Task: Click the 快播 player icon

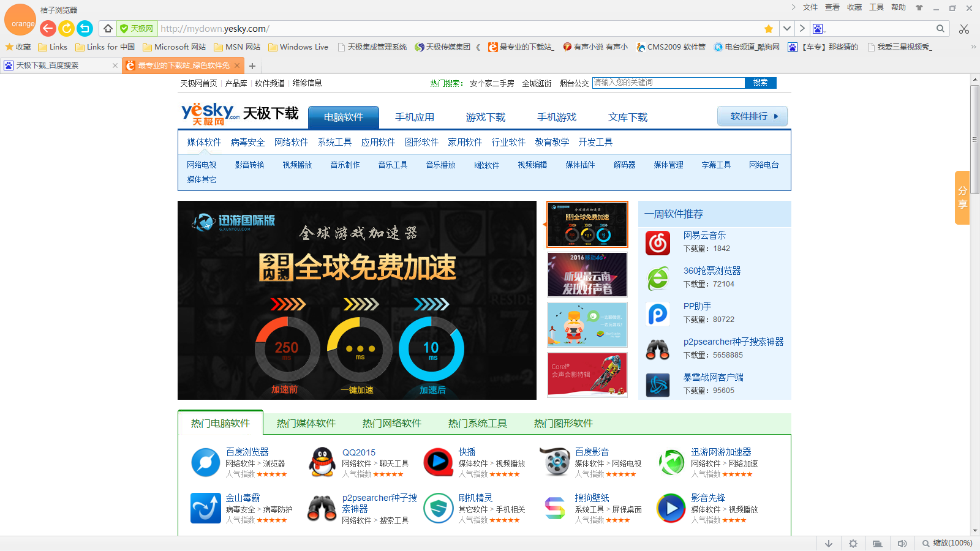Action: tap(439, 462)
